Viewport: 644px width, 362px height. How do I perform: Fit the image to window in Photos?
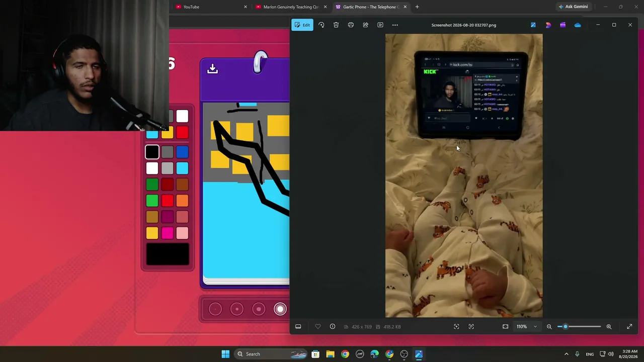(505, 327)
